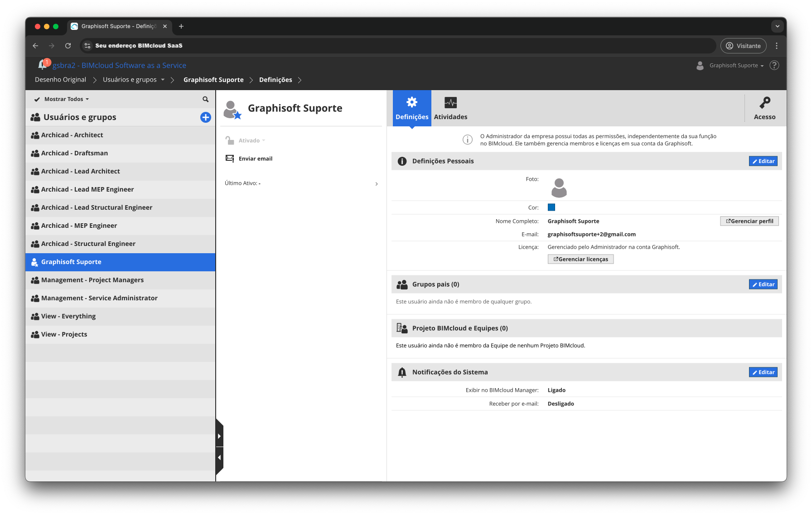Open the browser tab list dropdown
This screenshot has width=812, height=515.
coord(778,26)
